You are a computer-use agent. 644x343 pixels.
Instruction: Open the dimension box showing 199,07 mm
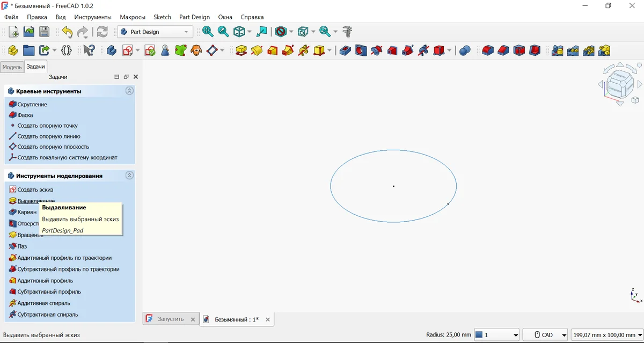click(x=606, y=334)
